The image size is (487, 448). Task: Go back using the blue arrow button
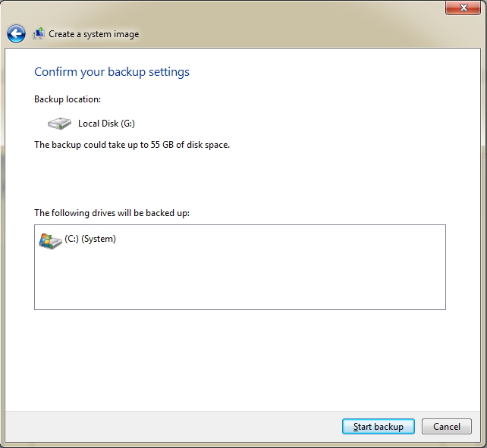[16, 33]
